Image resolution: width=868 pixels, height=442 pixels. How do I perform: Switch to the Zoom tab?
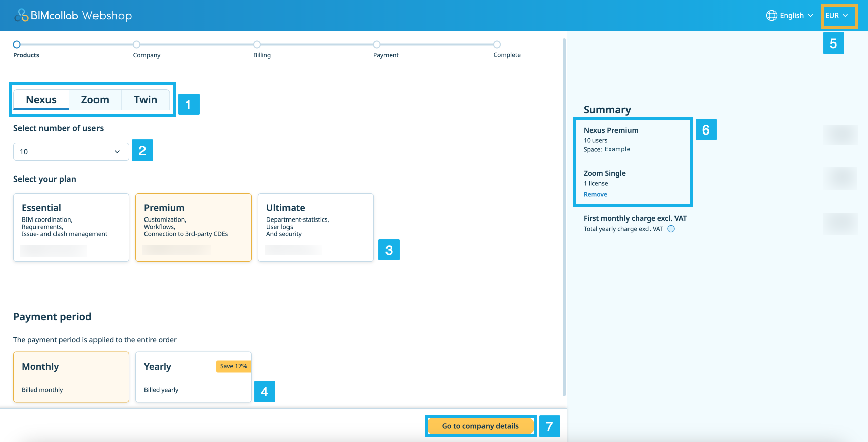[95, 100]
